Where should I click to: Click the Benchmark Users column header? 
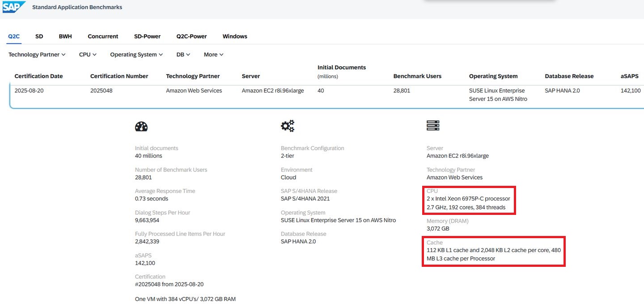click(417, 76)
